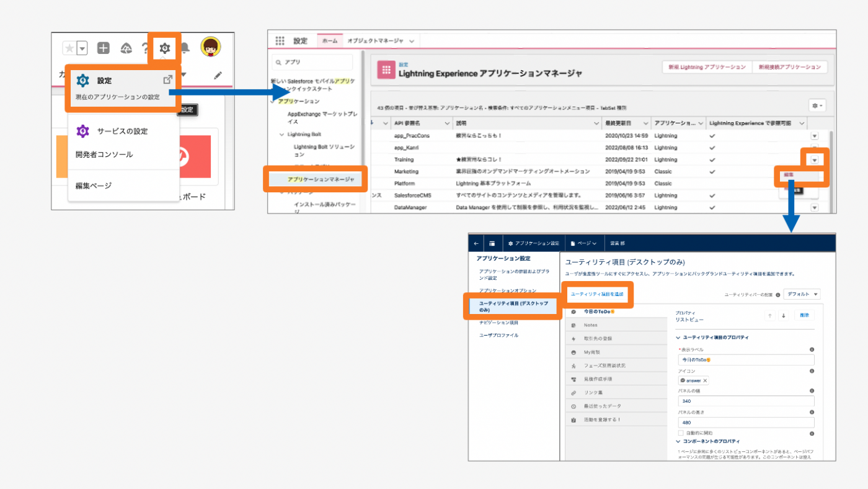Select 今日のToDo utility item
The image size is (868, 489).
tap(616, 311)
